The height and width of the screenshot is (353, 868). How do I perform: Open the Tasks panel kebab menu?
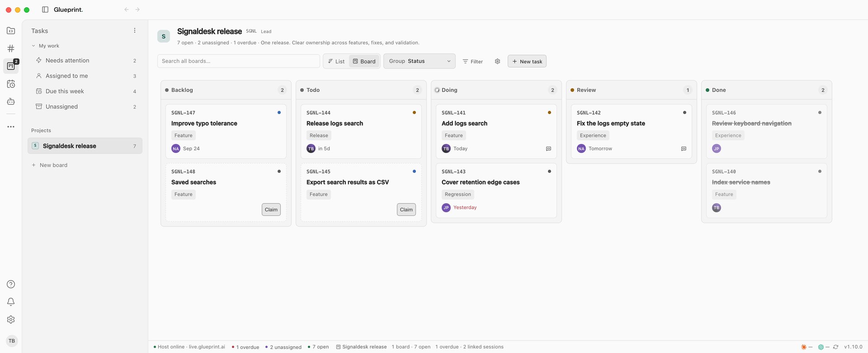[x=134, y=30]
